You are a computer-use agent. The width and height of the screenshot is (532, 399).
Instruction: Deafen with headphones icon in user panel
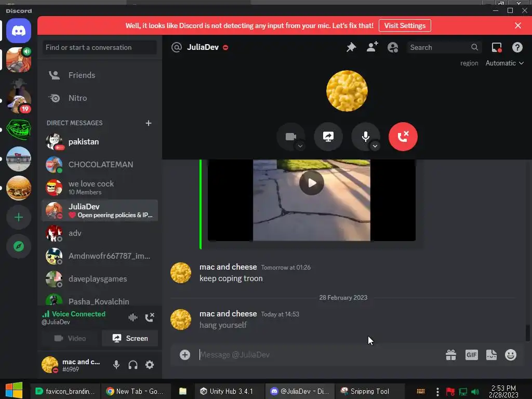click(133, 365)
